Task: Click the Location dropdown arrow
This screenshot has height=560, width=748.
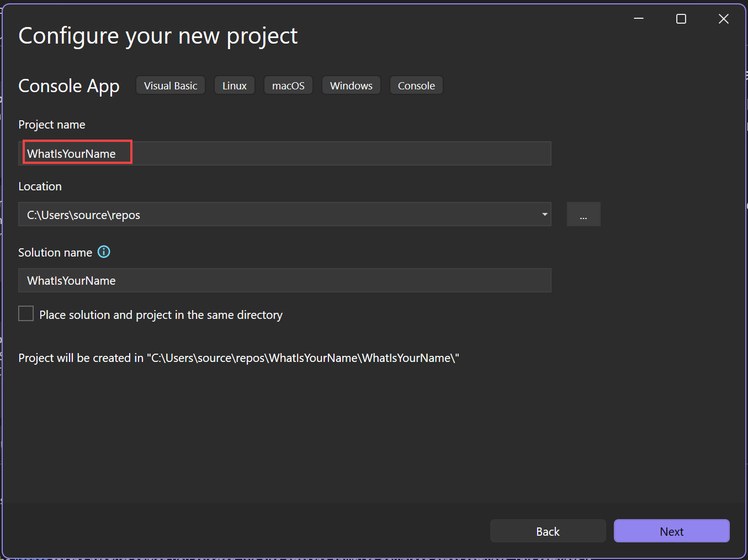Action: click(x=544, y=214)
